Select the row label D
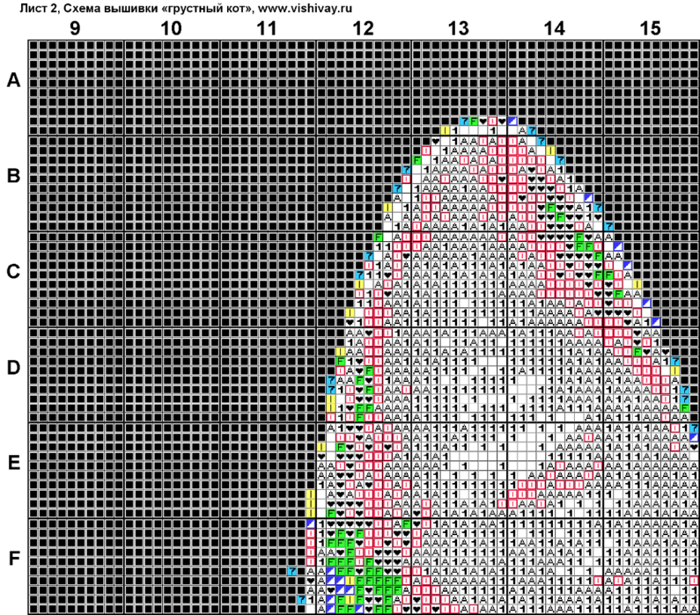Image resolution: width=700 pixels, height=615 pixels. 14,368
